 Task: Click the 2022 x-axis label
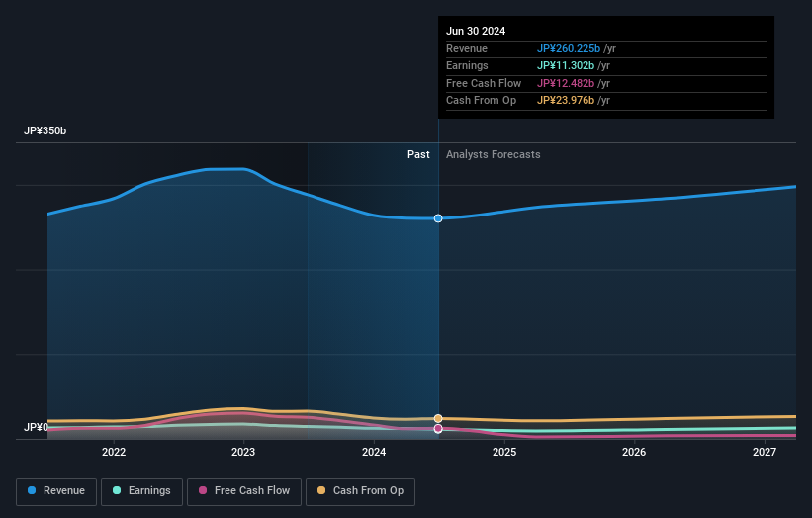click(114, 452)
